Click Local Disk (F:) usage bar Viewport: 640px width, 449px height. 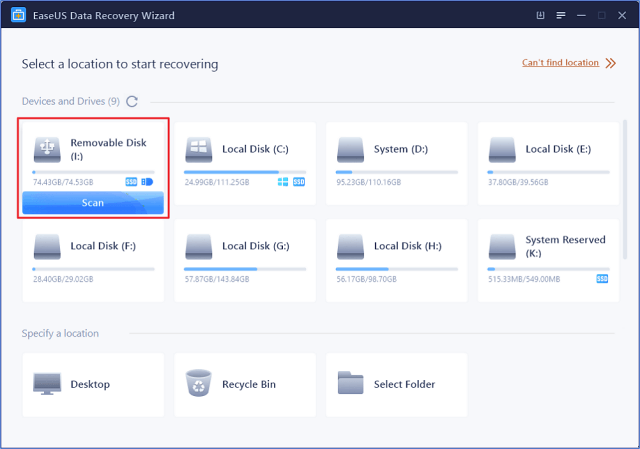click(x=93, y=269)
